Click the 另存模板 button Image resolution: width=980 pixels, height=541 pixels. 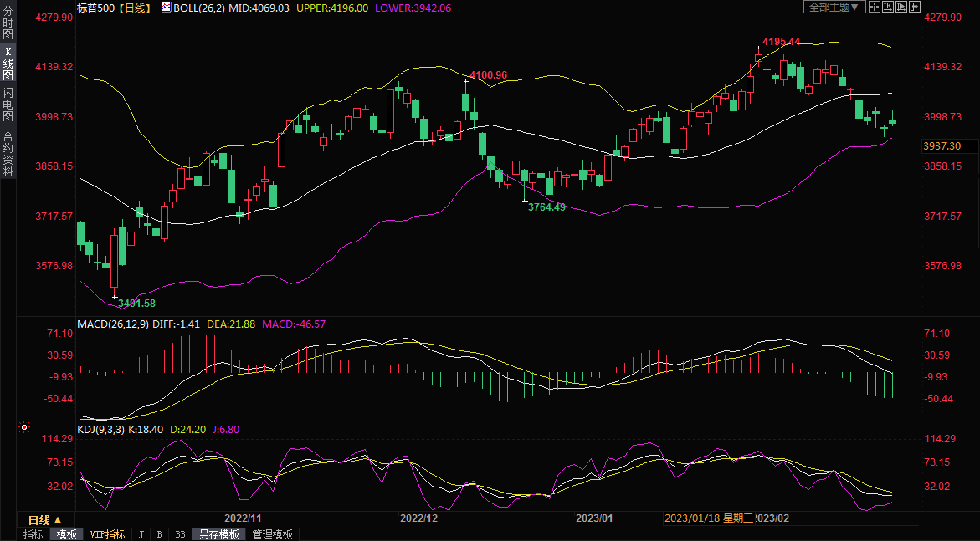coord(219,534)
